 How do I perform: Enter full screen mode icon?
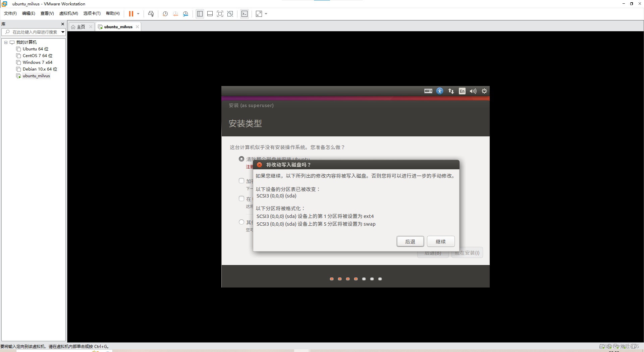pos(220,14)
